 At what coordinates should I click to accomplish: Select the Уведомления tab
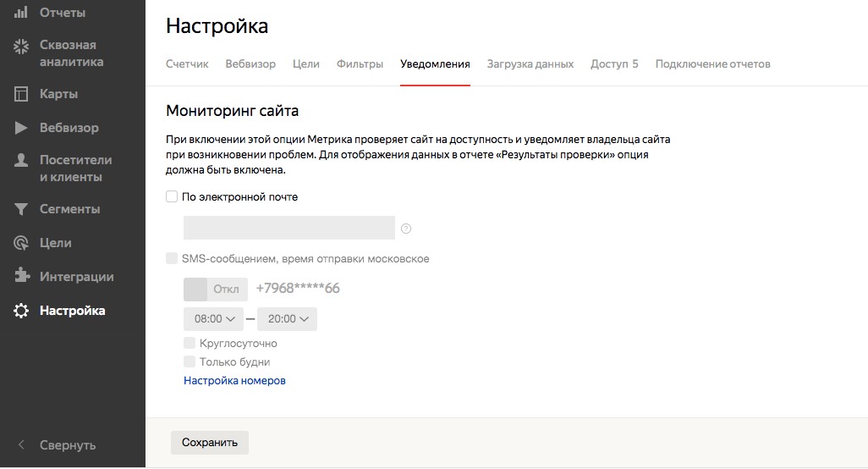pos(435,63)
